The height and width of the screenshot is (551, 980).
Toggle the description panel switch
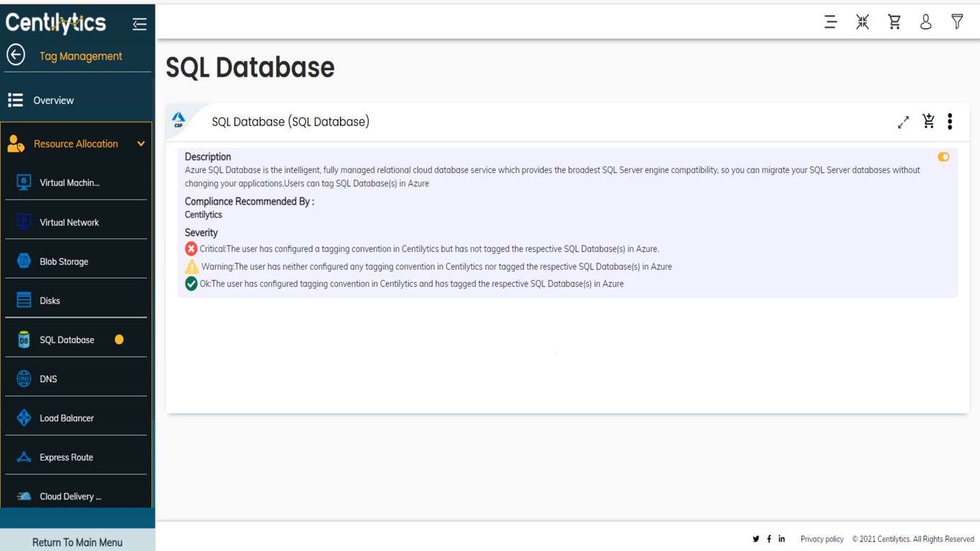(x=943, y=157)
